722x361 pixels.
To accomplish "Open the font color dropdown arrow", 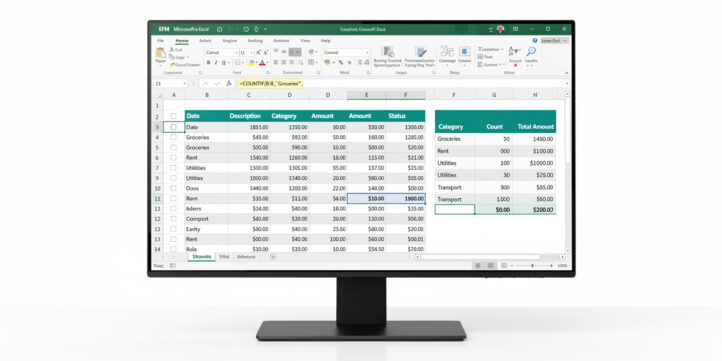I will pos(267,63).
